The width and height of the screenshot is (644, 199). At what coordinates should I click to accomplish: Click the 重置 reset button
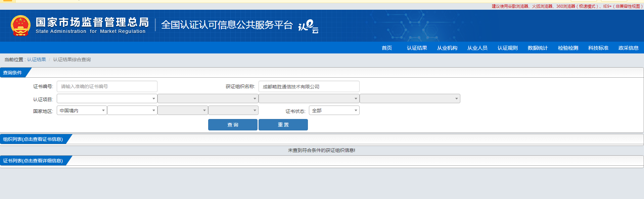[283, 125]
